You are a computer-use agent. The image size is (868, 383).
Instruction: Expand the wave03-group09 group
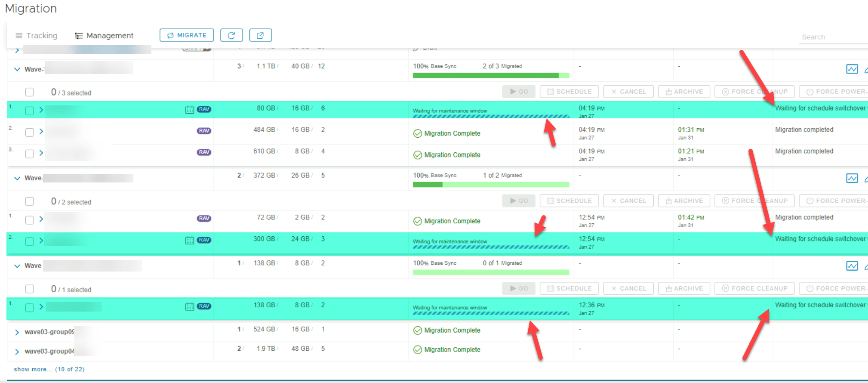[x=17, y=332]
